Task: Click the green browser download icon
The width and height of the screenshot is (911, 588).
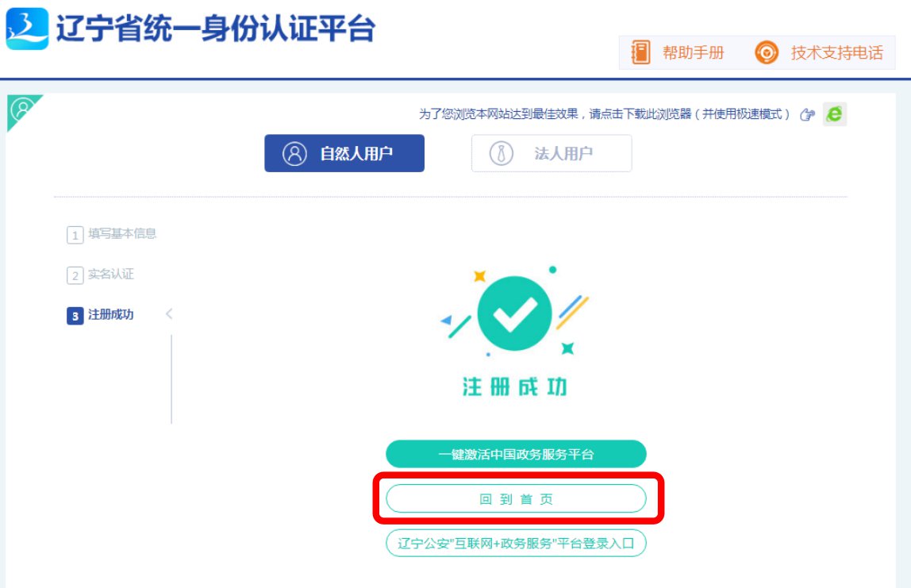Action: pyautogui.click(x=834, y=114)
